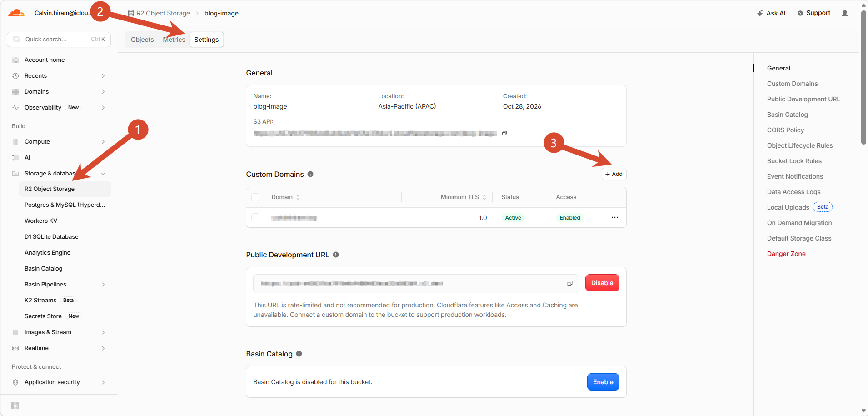This screenshot has width=868, height=416.
Task: Expand the Images & Stream chevron
Action: (104, 332)
